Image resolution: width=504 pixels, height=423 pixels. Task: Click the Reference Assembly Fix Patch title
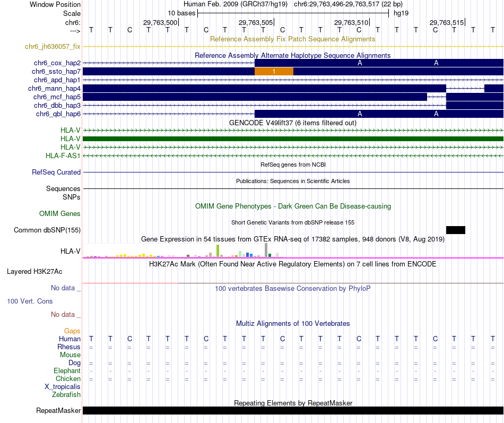[292, 39]
